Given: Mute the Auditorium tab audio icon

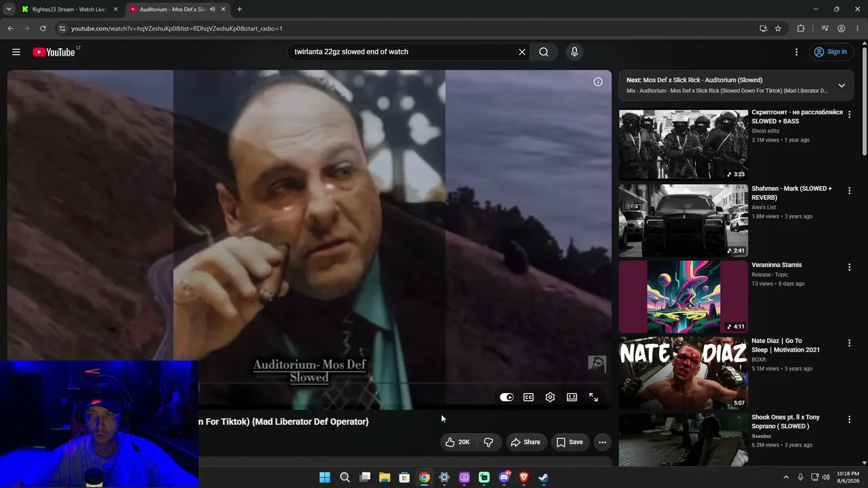Looking at the screenshot, I should tap(212, 9).
